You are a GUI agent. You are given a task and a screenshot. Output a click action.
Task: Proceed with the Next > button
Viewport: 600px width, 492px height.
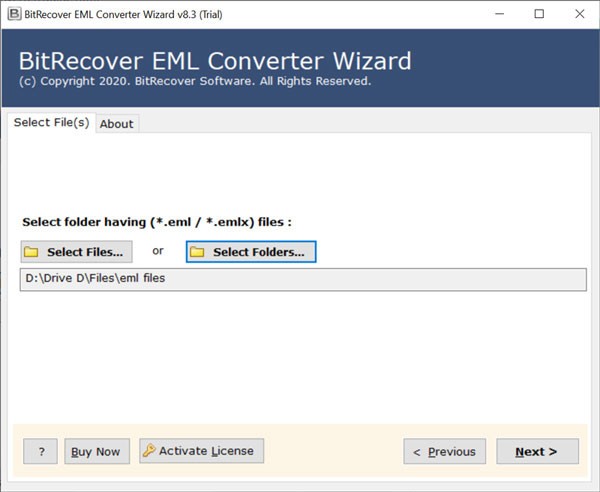[537, 451]
